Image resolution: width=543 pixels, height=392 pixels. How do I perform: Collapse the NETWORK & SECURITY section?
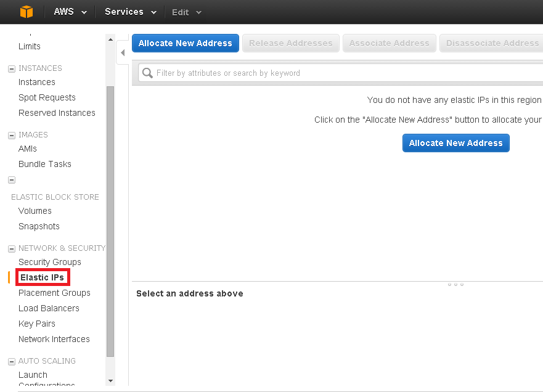tap(12, 248)
